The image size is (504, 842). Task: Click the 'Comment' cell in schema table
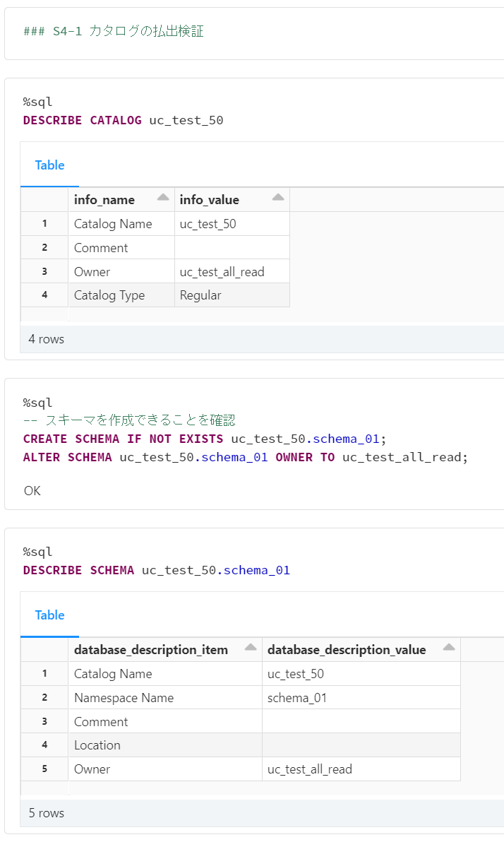pyautogui.click(x=165, y=722)
